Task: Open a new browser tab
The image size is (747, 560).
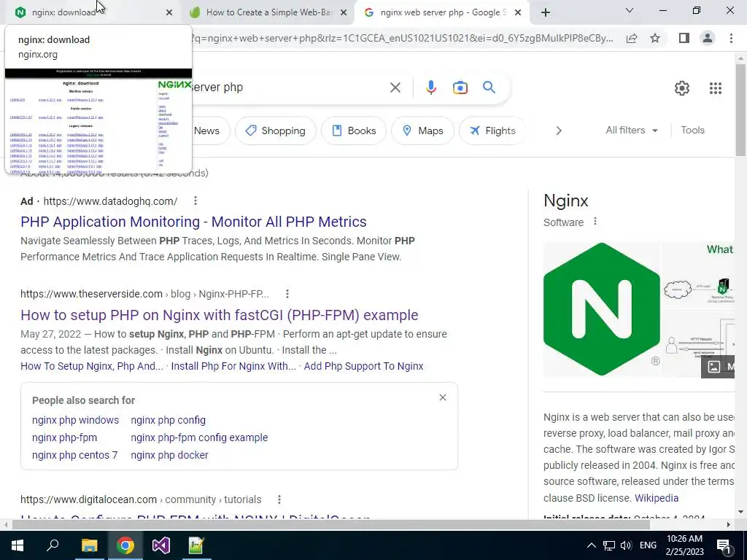Action: (546, 13)
